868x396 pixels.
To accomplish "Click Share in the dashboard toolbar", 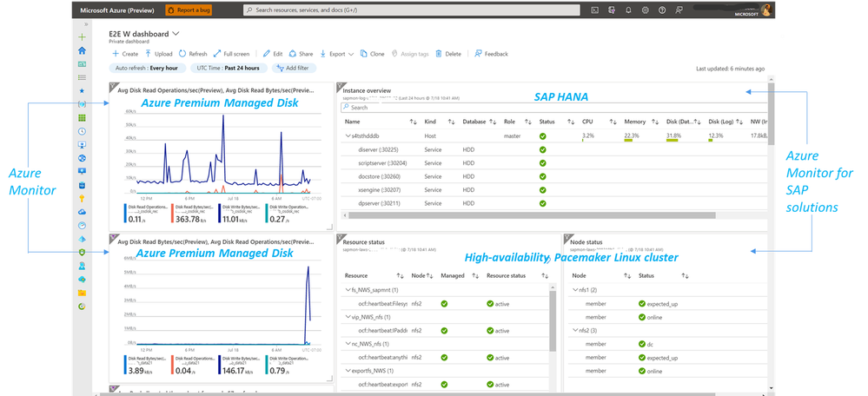I will point(301,54).
